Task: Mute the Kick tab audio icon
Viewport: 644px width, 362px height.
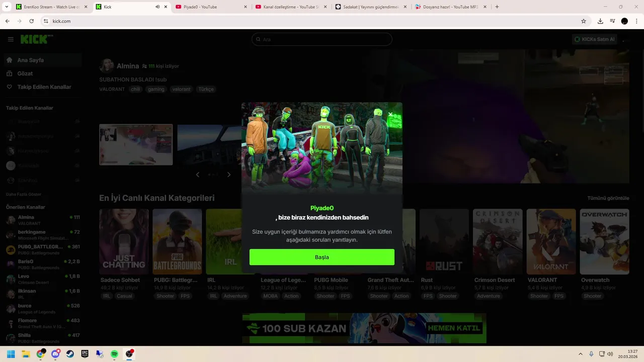Action: tap(157, 7)
